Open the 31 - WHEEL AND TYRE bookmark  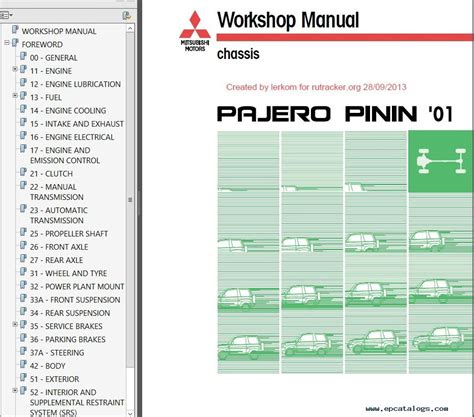(x=68, y=273)
